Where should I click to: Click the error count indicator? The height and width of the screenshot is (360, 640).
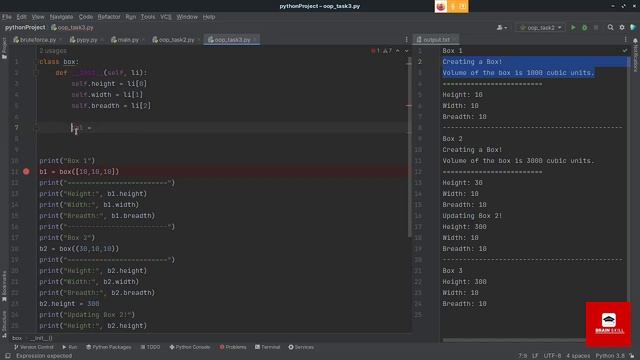point(376,51)
